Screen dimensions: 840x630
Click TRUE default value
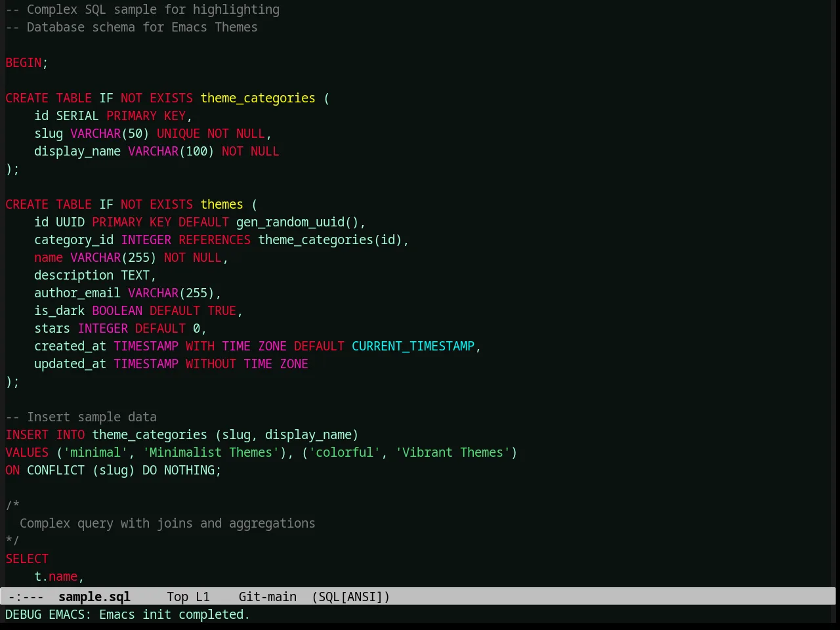click(x=222, y=310)
